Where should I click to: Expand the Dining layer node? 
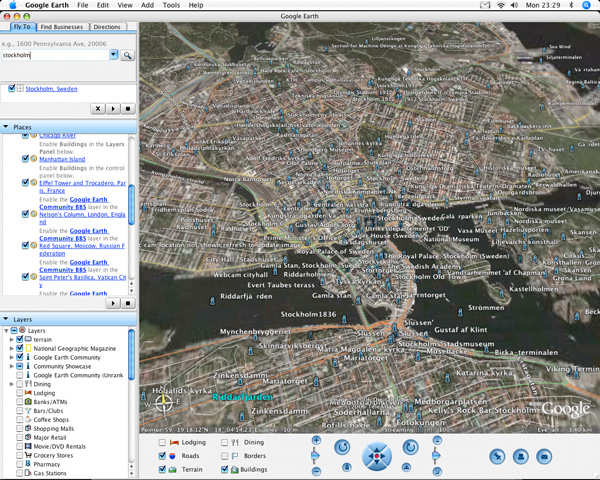point(12,384)
